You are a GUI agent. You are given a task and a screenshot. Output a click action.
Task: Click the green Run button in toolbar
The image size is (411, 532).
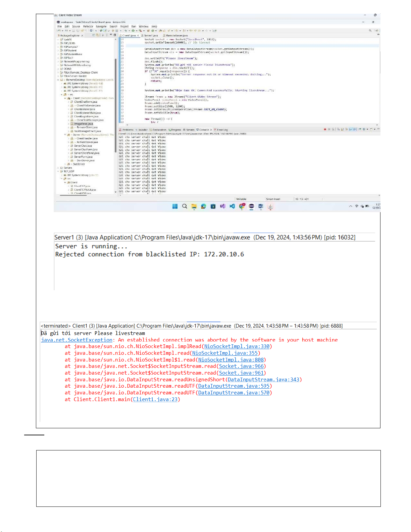click(x=133, y=31)
